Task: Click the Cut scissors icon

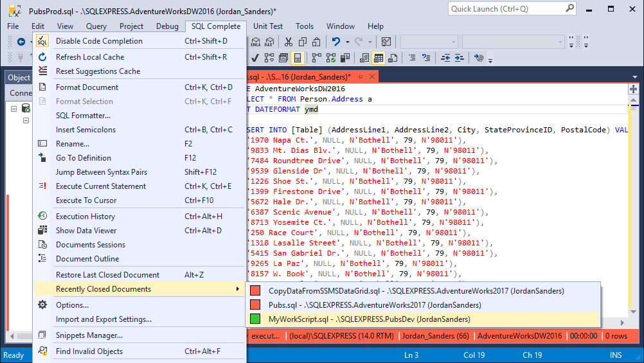Action: 289,42
